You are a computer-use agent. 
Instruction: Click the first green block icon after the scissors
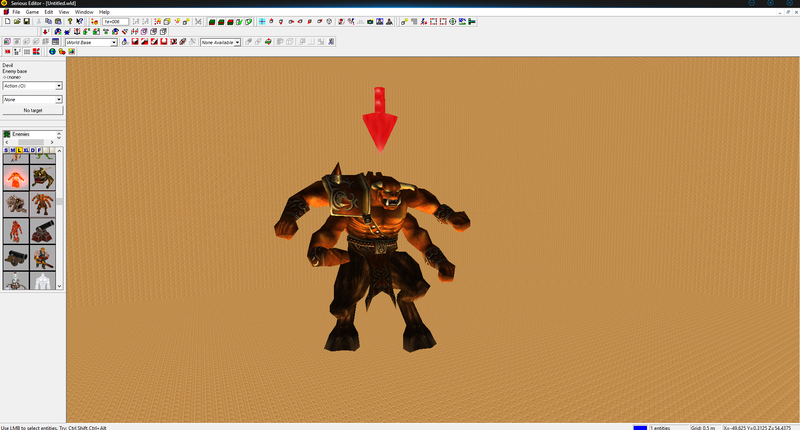coord(212,21)
